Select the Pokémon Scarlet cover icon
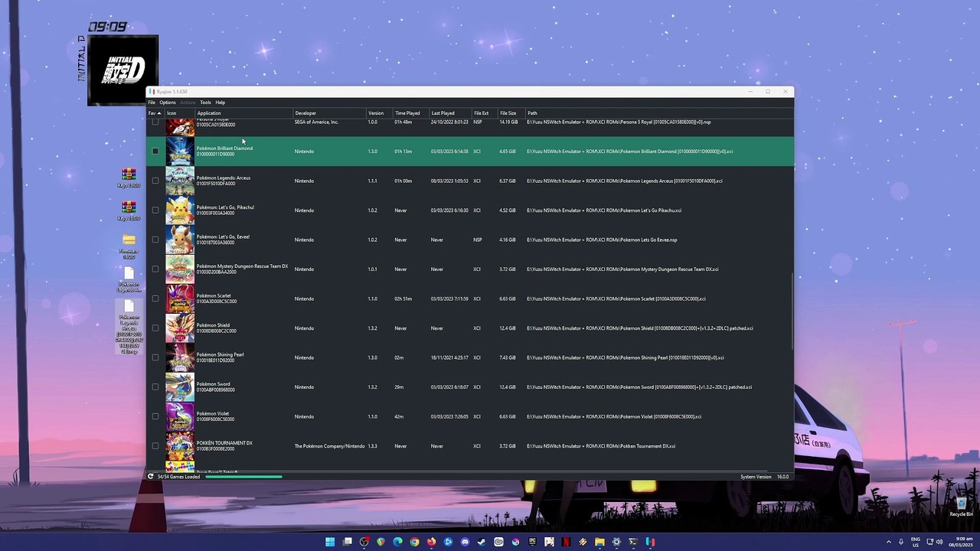This screenshot has width=980, height=551. (180, 298)
